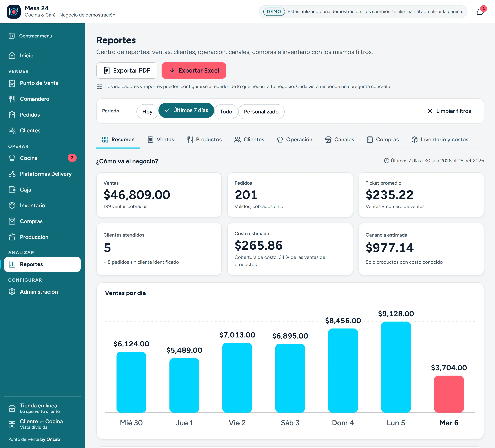Open Punto de Venta
The width and height of the screenshot is (495, 448).
click(x=42, y=83)
